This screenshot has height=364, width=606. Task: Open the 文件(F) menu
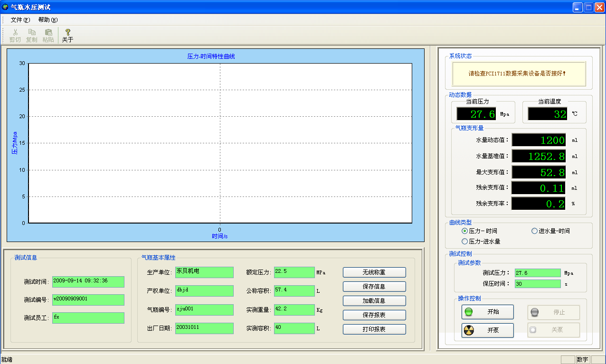point(20,20)
